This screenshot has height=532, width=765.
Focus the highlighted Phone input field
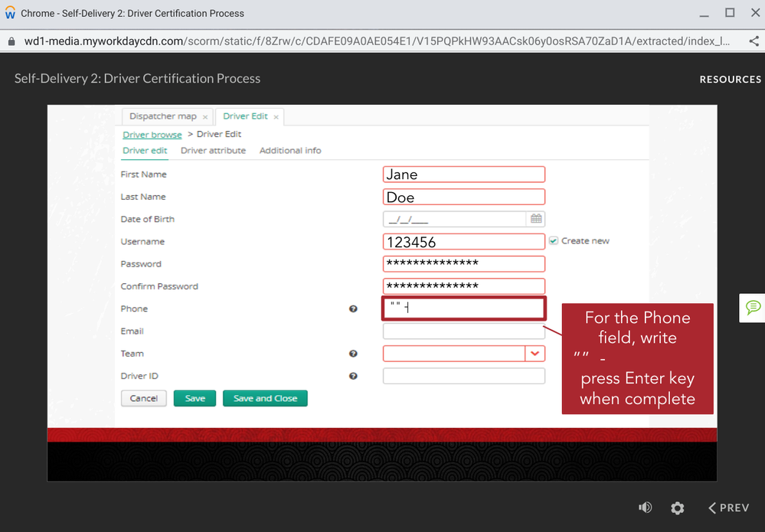pos(463,308)
